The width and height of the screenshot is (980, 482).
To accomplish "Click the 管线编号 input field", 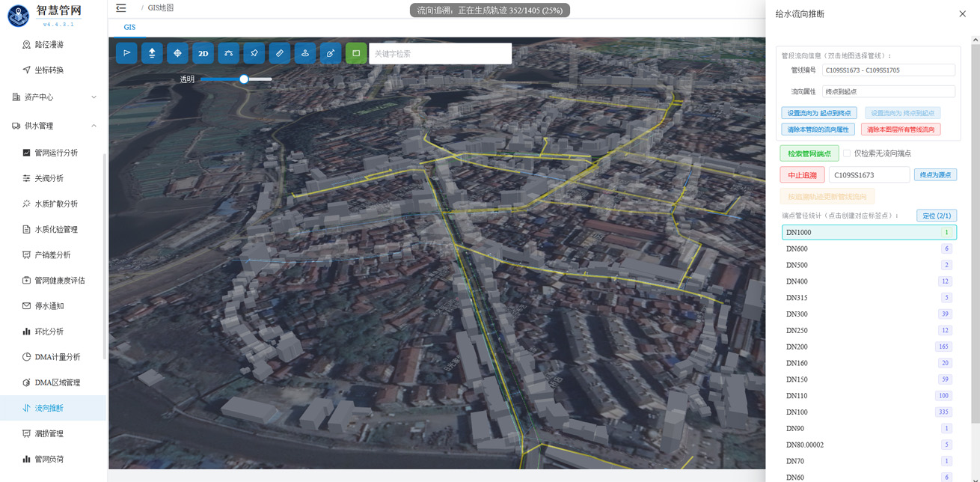I will pos(889,70).
